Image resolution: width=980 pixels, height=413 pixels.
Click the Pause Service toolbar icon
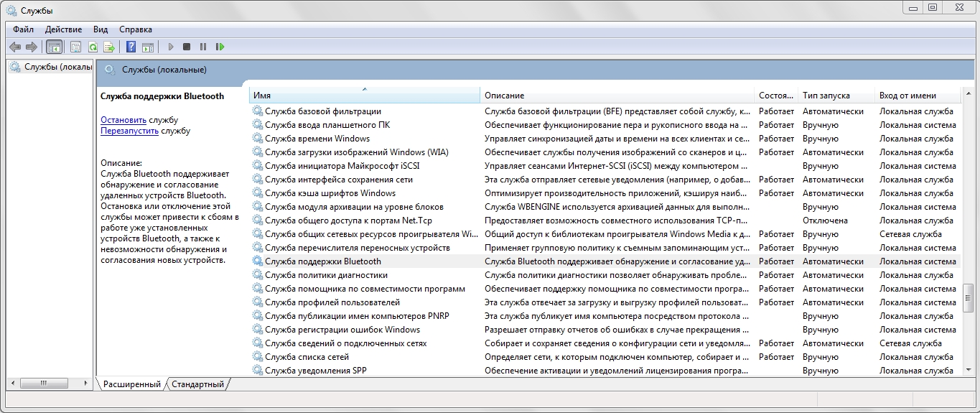tap(203, 47)
